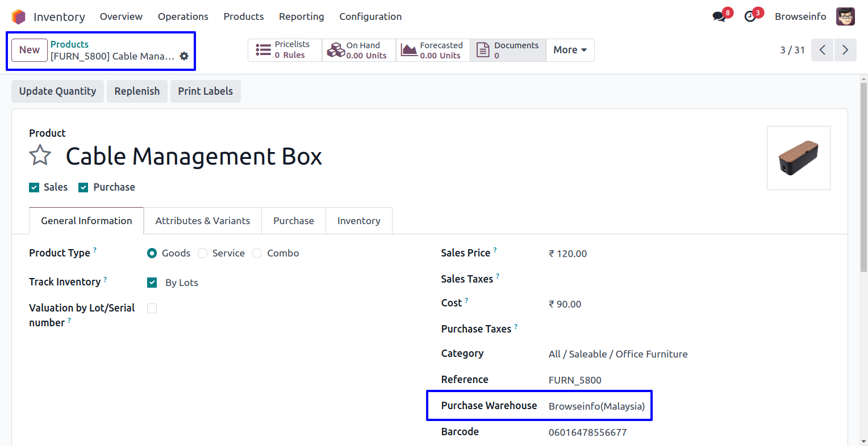Click the gear settings icon beside product name

tap(184, 56)
